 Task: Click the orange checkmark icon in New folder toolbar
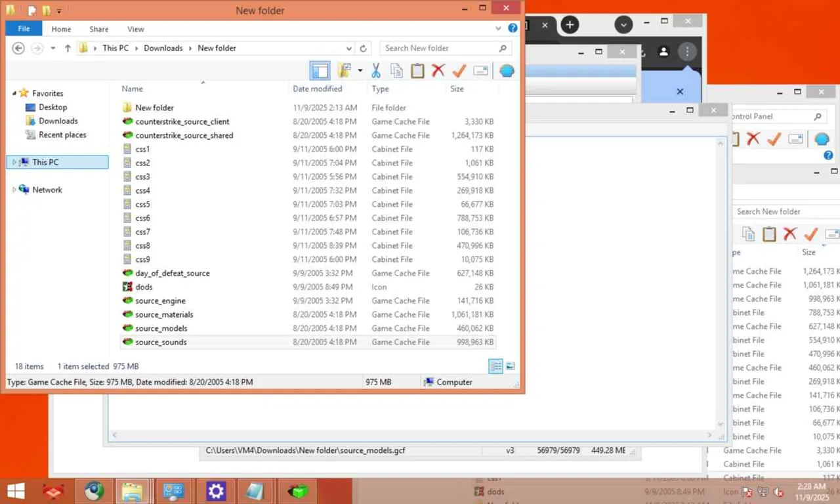click(x=459, y=71)
